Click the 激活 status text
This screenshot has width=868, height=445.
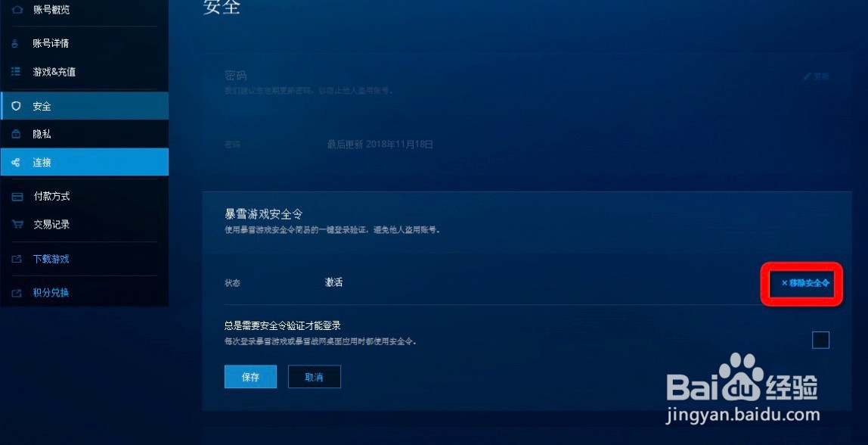pyautogui.click(x=333, y=282)
